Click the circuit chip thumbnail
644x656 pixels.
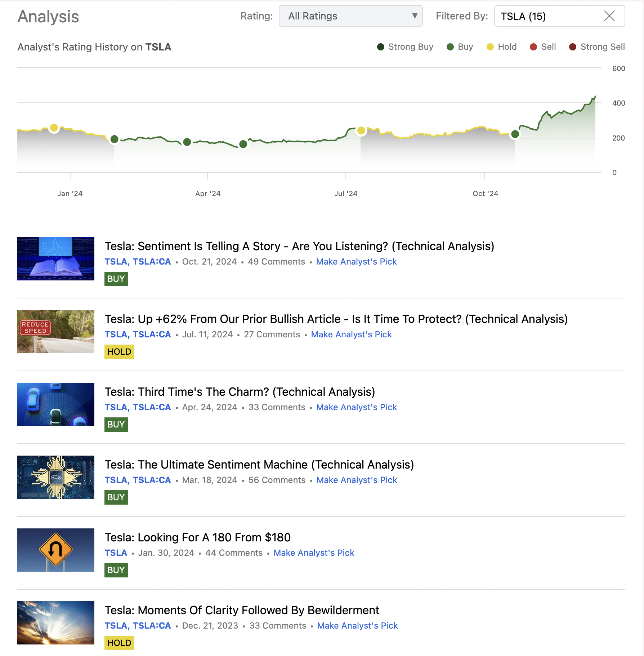tap(56, 477)
